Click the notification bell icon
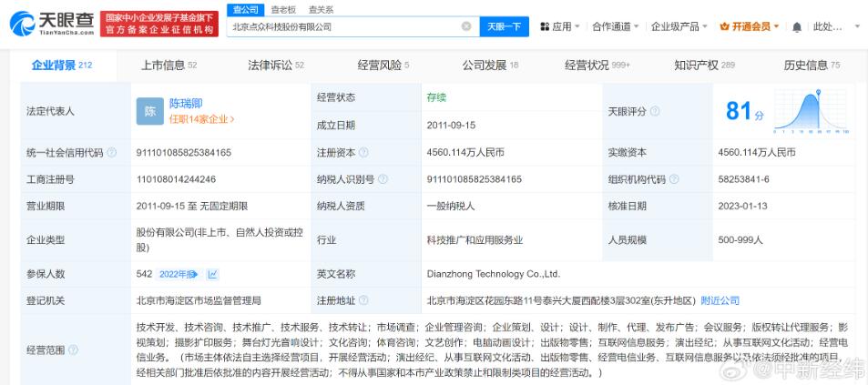The height and width of the screenshot is (385, 868). point(797,27)
